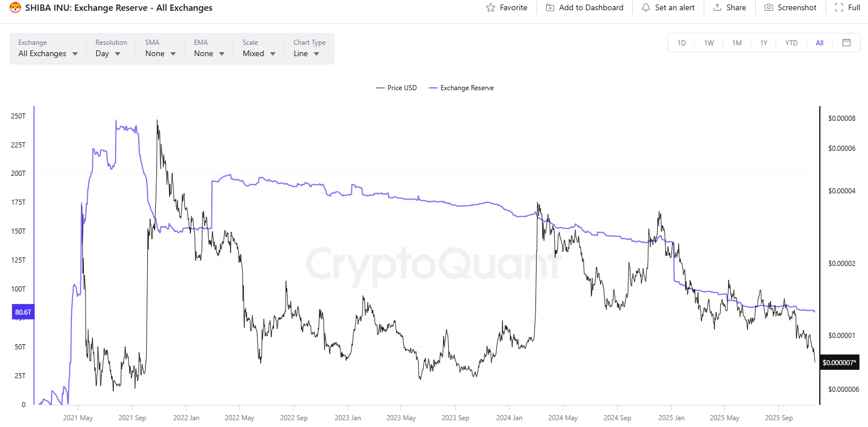The height and width of the screenshot is (427, 868).
Task: Click the Set an alert bell icon
Action: tap(646, 7)
